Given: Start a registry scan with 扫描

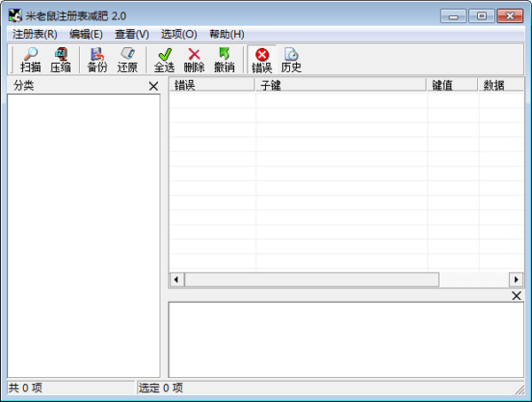Looking at the screenshot, I should coord(30,59).
